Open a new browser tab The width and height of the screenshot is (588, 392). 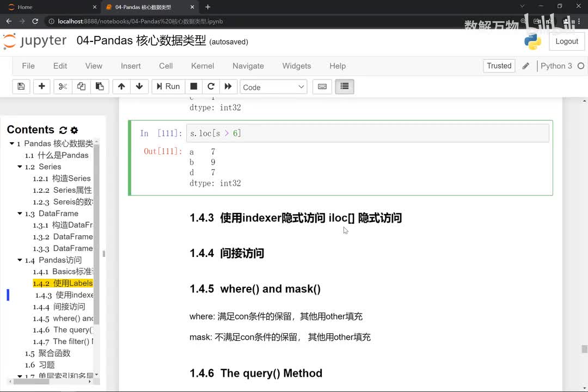208,7
